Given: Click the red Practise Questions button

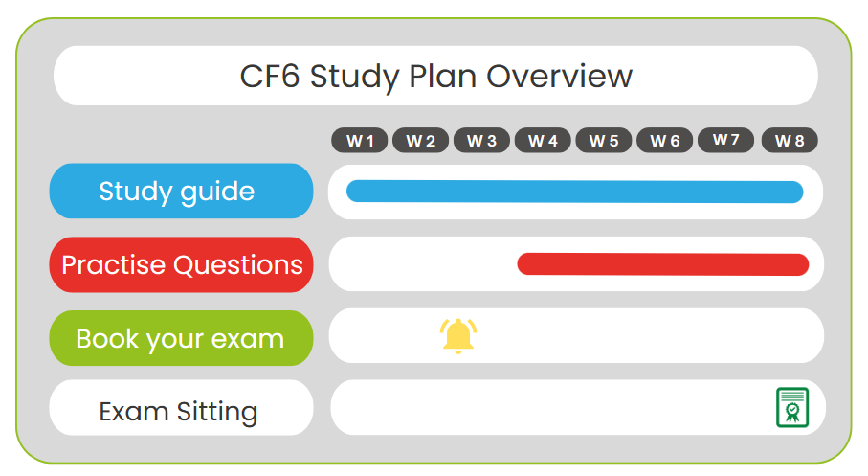Looking at the screenshot, I should 181,264.
